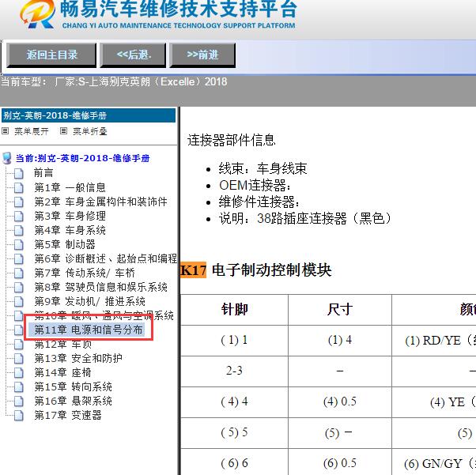Click the page icon beside 第2章
The image size is (476, 475).
click(x=19, y=202)
